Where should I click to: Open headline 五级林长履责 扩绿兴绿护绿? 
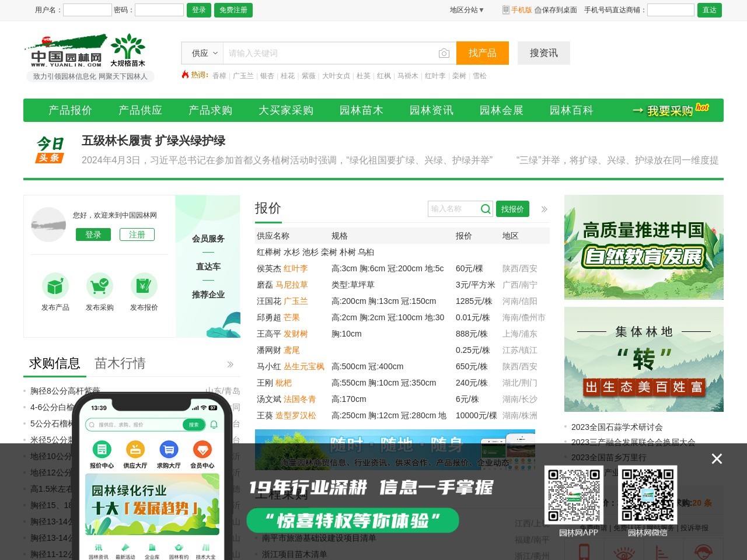pyautogui.click(x=153, y=141)
